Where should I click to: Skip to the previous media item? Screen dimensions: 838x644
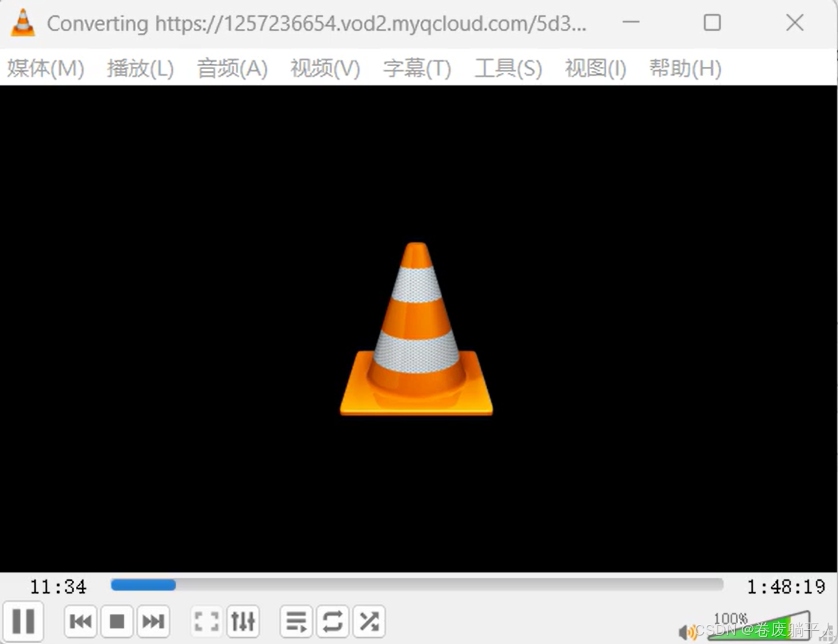81,621
